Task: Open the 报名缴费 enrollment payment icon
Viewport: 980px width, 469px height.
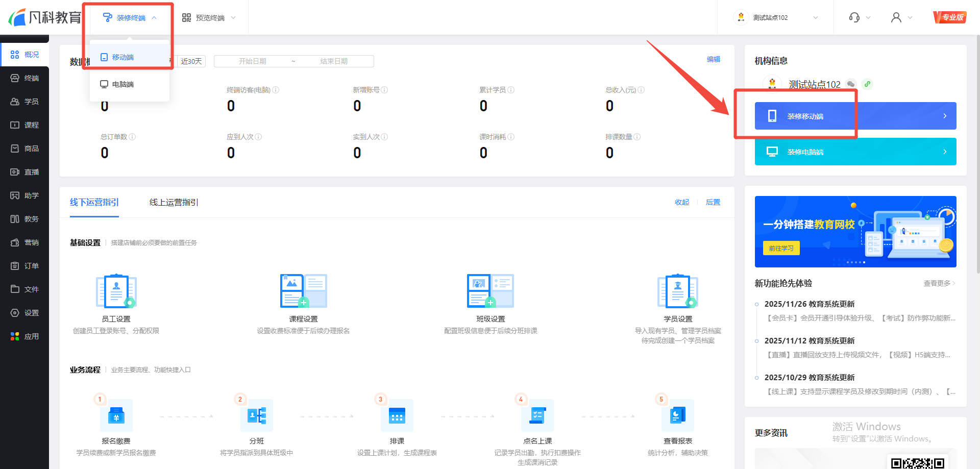Action: pyautogui.click(x=116, y=416)
